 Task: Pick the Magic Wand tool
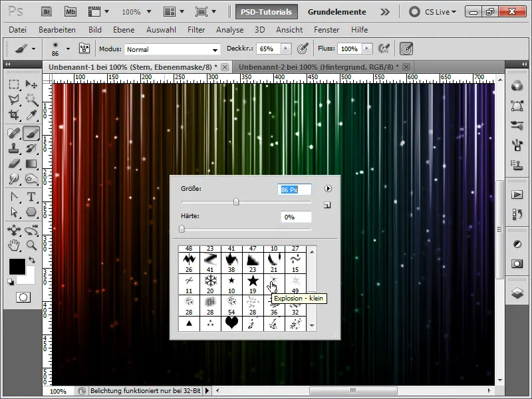tap(31, 99)
